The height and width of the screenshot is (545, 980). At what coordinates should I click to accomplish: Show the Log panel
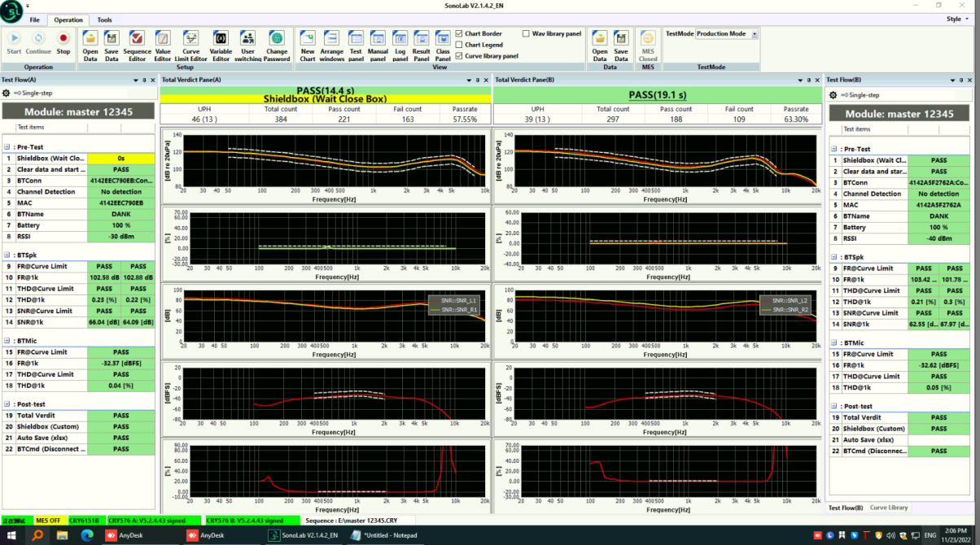(400, 42)
